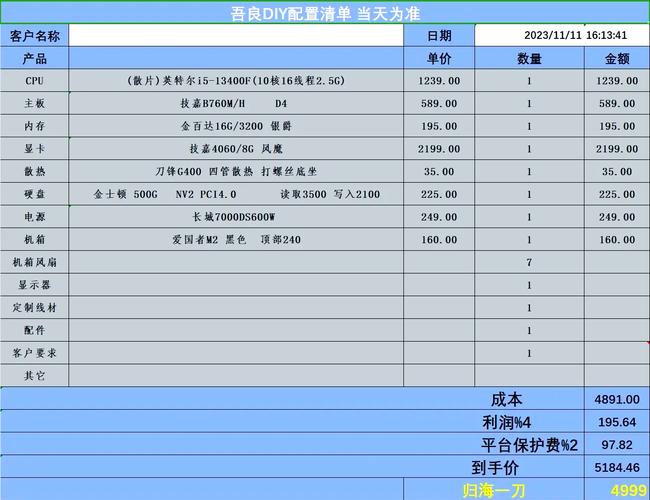Select the 主板 row label
650x500 pixels.
34,103
